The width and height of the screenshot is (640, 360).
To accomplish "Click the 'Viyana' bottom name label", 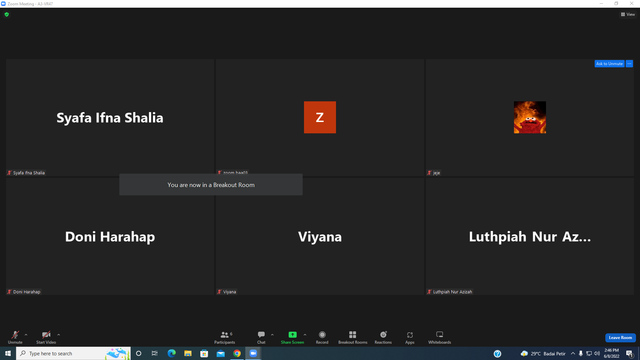I will pos(229,292).
